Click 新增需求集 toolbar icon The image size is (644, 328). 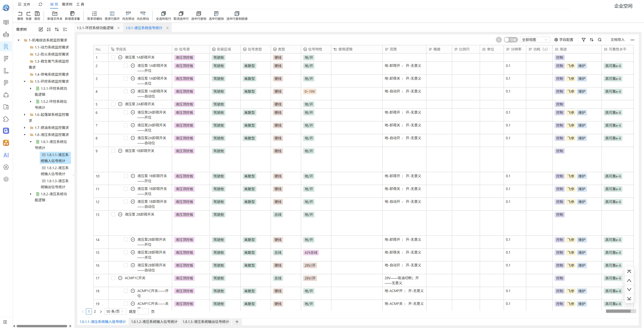[72, 14]
